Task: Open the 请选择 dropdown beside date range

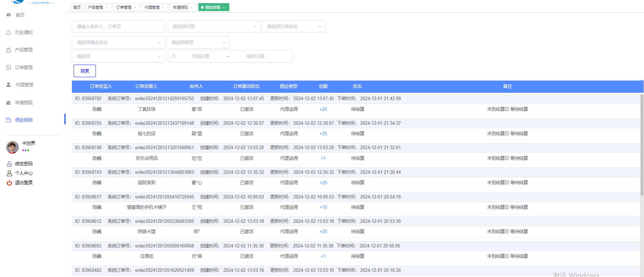Action: click(x=118, y=56)
